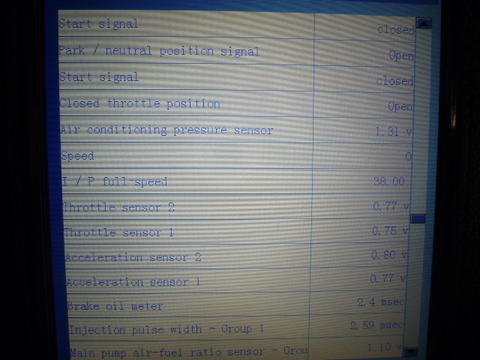Select the Acceleration sensor 1 row
Viewport: 480px width, 360px height.
pyautogui.click(x=236, y=281)
